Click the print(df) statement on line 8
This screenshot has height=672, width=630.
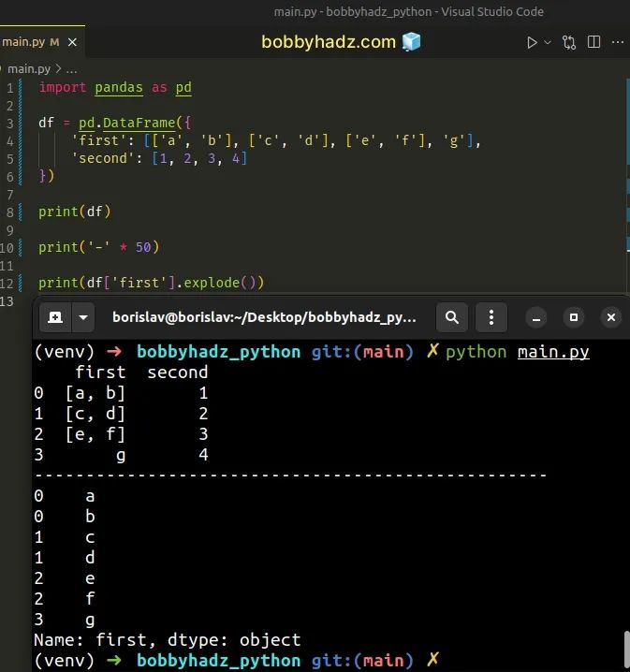[x=75, y=212]
